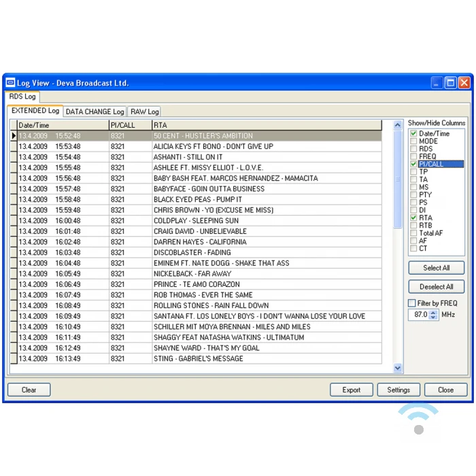Click the Close button at bottom
Viewport: 476px width, 476px height.
[445, 390]
